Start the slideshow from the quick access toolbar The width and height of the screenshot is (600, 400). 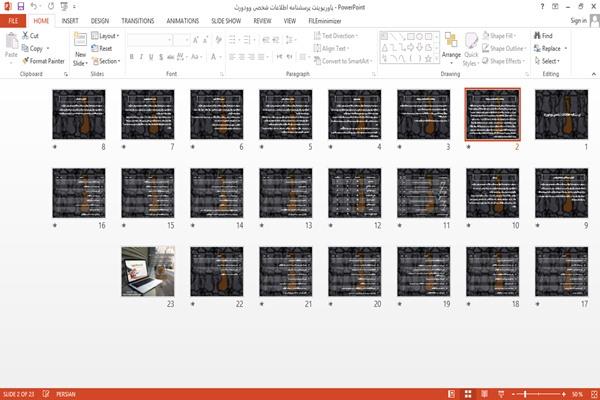tap(64, 7)
